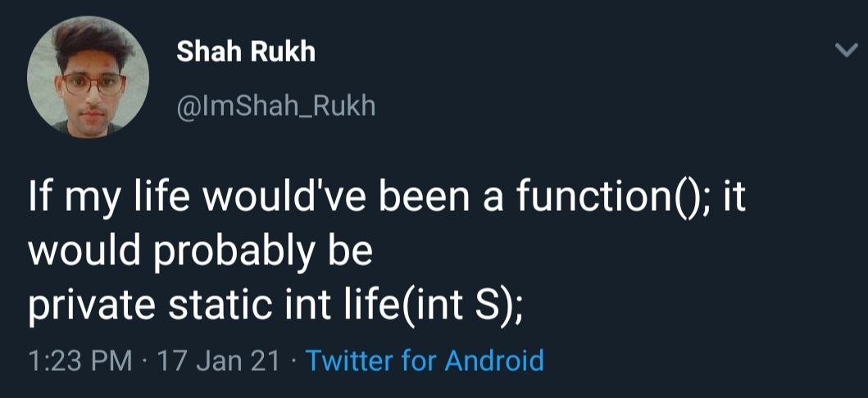Click the 1:23 PM timestamp
868x398 pixels.
[x=79, y=360]
